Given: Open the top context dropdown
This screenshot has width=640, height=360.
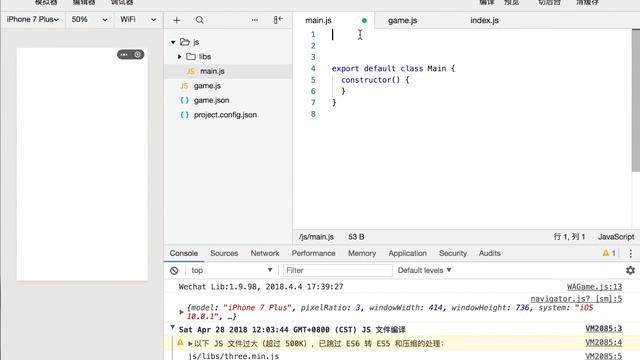Looking at the screenshot, I should (x=231, y=270).
